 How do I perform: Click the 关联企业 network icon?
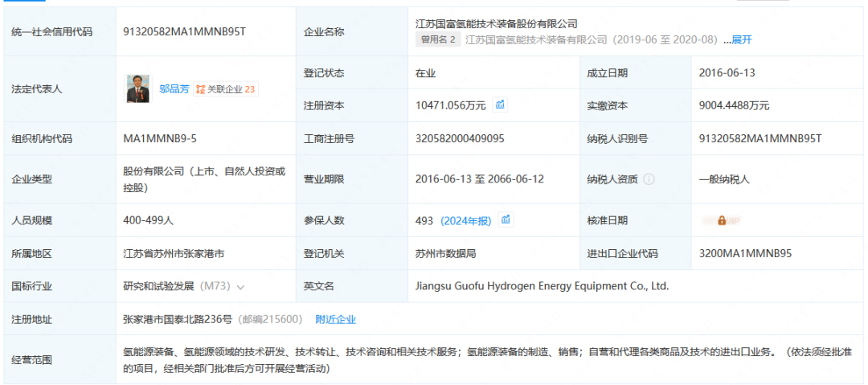[200, 89]
